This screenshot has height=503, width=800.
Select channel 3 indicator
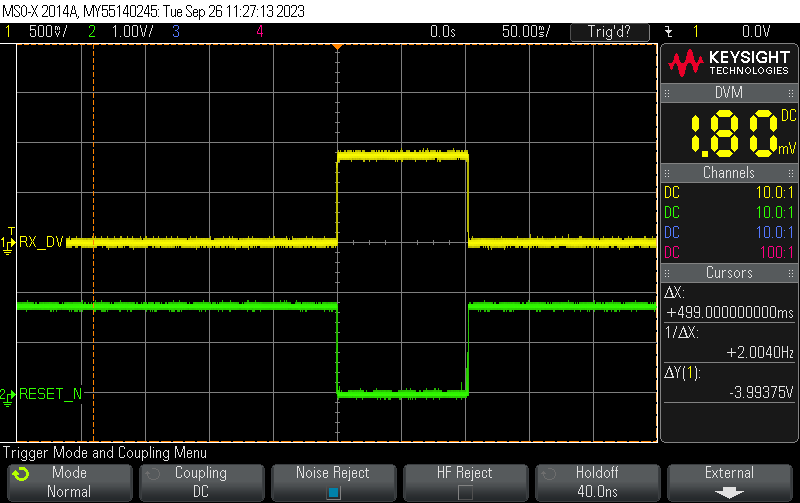click(x=176, y=32)
